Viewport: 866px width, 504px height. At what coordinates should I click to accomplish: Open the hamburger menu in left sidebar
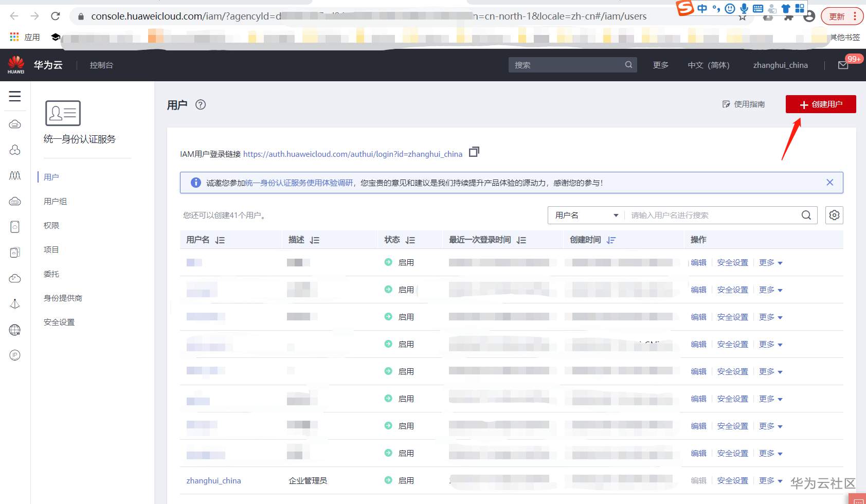(x=15, y=96)
